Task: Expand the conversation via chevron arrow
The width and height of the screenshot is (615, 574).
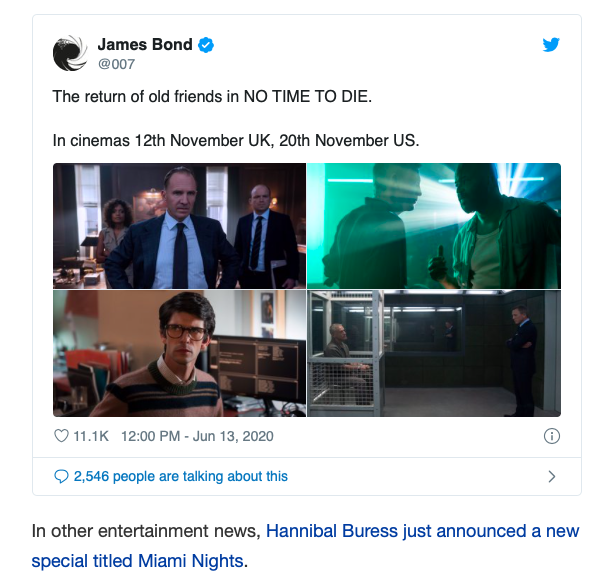Action: click(552, 476)
